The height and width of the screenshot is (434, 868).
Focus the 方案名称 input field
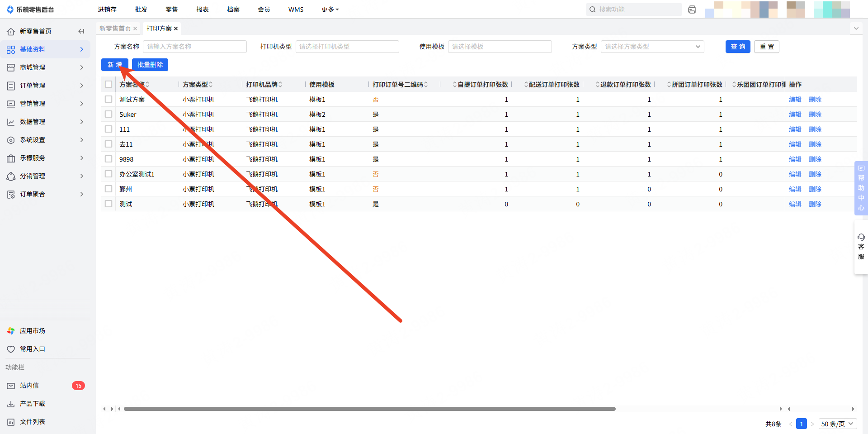pos(195,47)
